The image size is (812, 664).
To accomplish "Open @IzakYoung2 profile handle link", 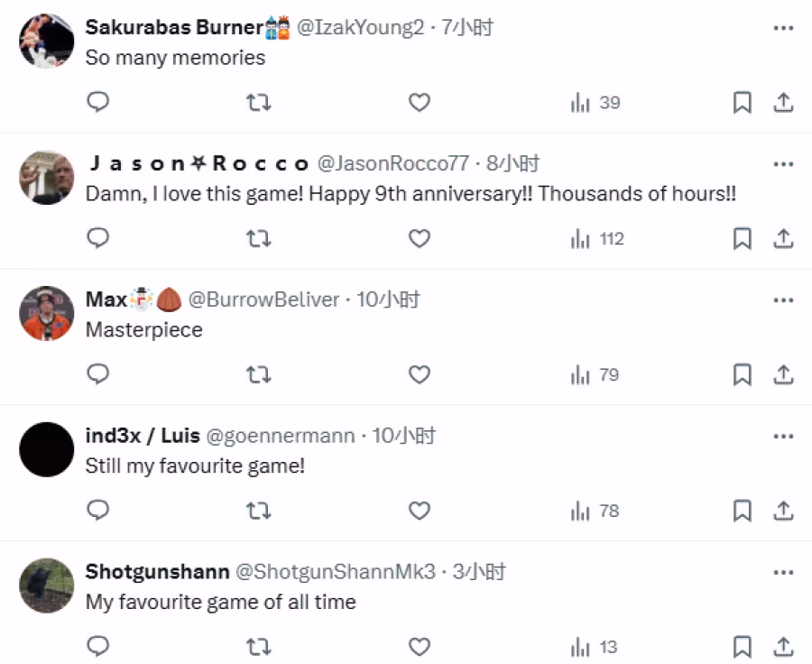I will (360, 28).
